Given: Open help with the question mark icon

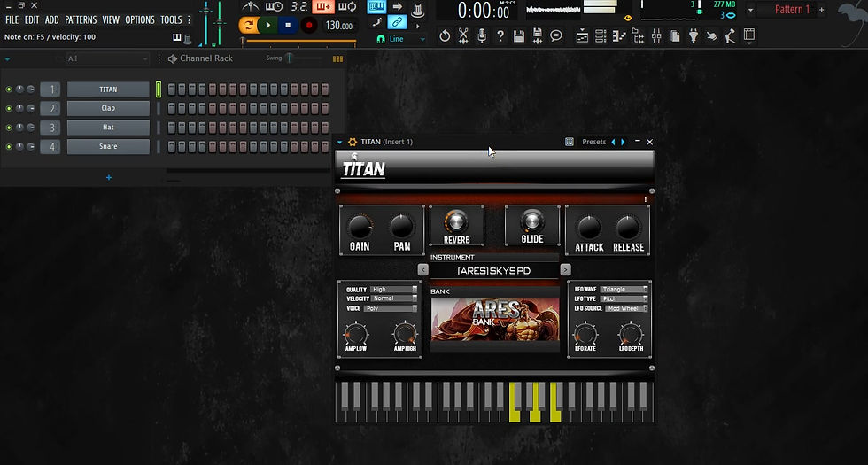Looking at the screenshot, I should tap(500, 36).
